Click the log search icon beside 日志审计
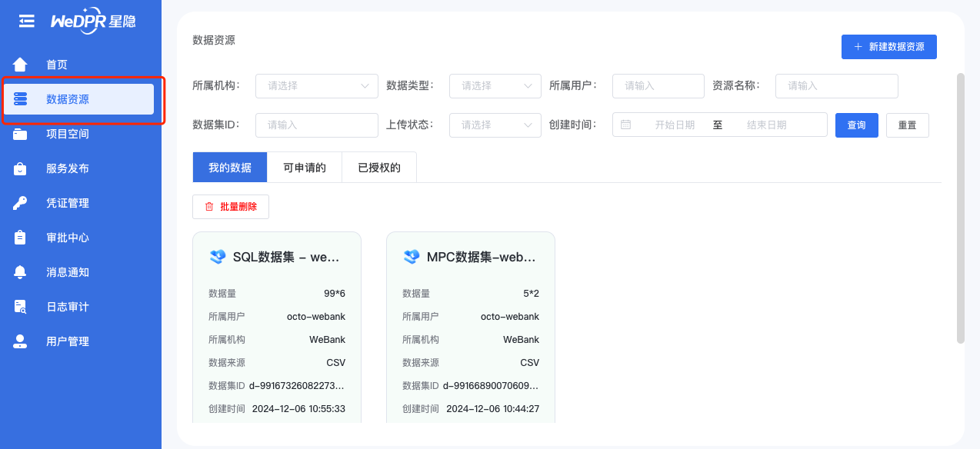The width and height of the screenshot is (980, 449). tap(20, 307)
